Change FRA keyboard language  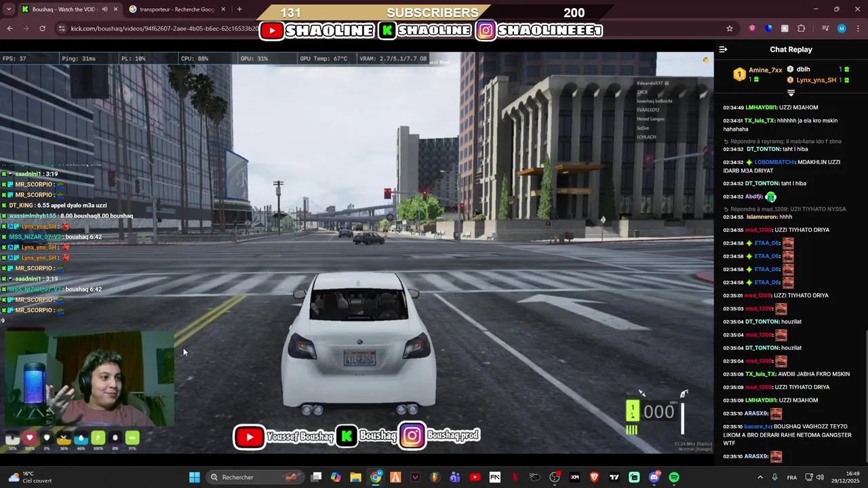point(792,477)
